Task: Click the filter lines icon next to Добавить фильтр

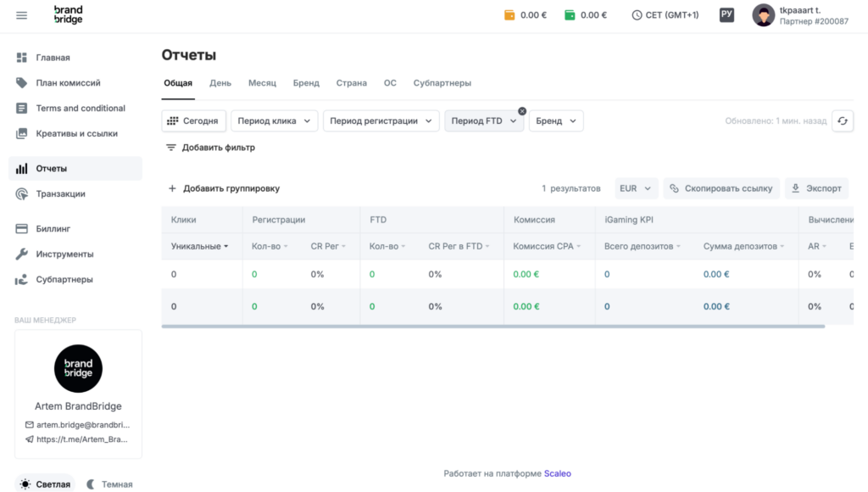Action: coord(171,148)
